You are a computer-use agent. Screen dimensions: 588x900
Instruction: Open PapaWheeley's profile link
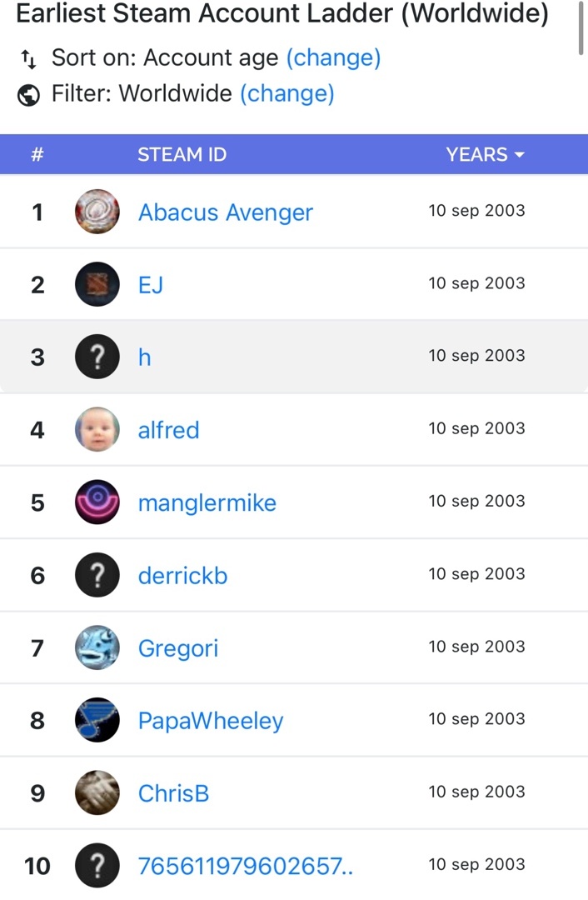click(211, 721)
